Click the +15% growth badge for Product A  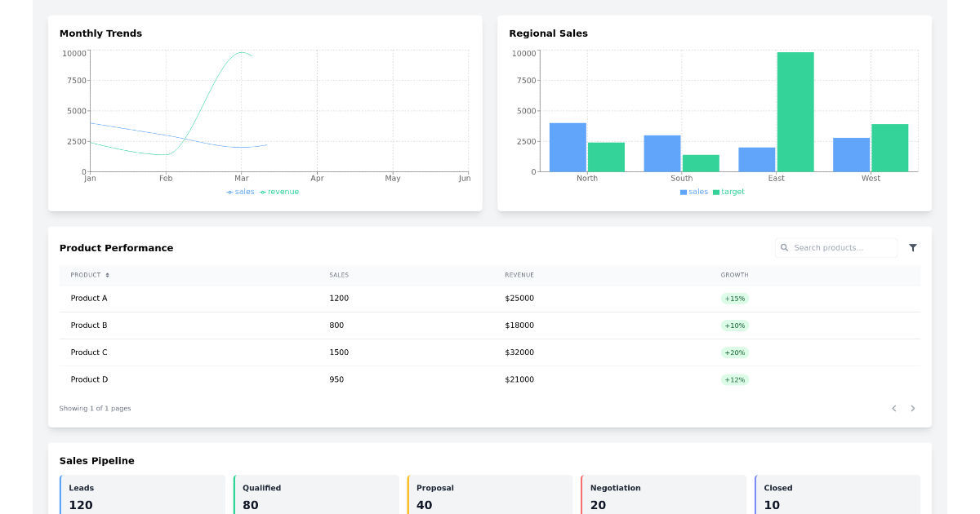(x=733, y=298)
